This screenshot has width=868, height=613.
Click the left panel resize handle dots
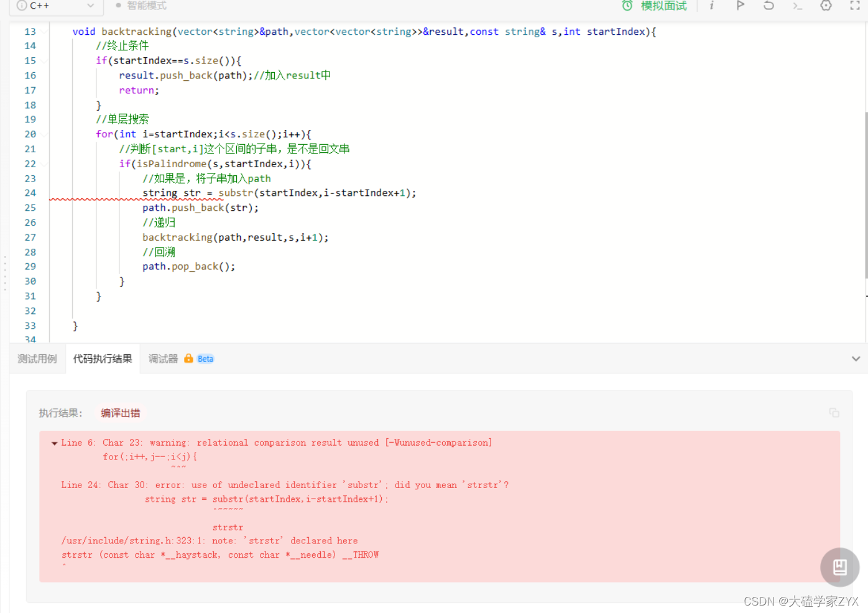pos(5,272)
